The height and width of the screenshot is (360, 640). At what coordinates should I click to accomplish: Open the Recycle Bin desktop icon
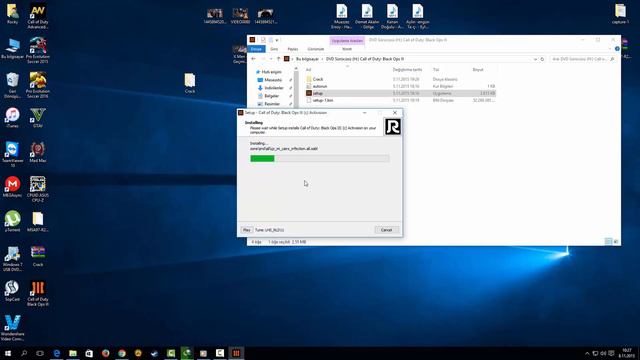pyautogui.click(x=12, y=85)
